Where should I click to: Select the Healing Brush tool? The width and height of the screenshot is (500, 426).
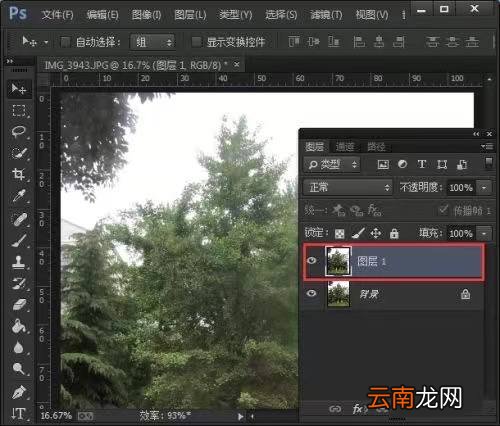[x=19, y=219]
